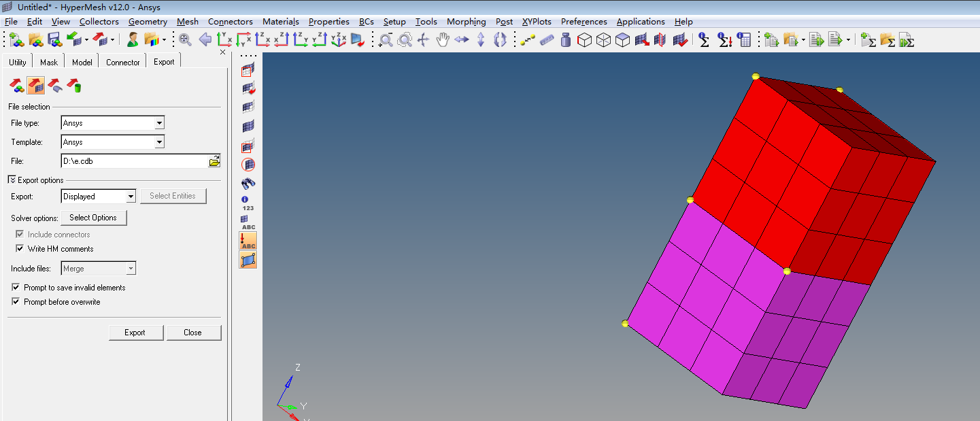
Task: Click the circle zoom magnifier icon
Action: pyautogui.click(x=405, y=40)
